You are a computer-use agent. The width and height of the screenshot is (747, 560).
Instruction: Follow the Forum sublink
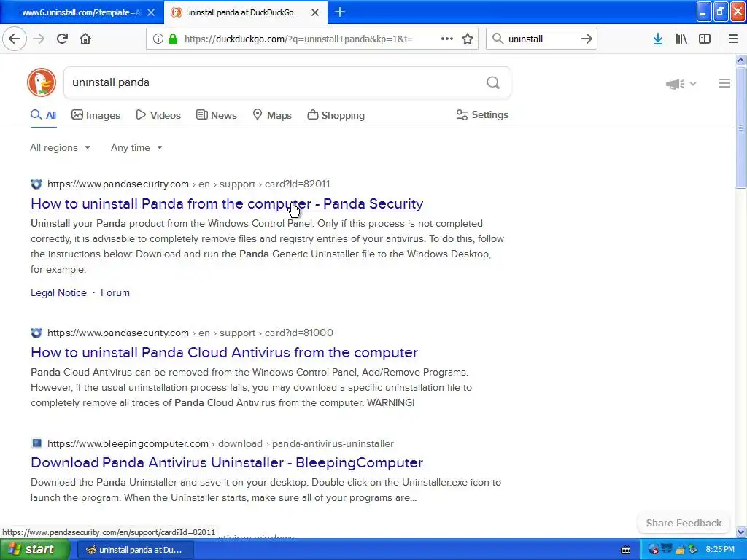click(115, 293)
